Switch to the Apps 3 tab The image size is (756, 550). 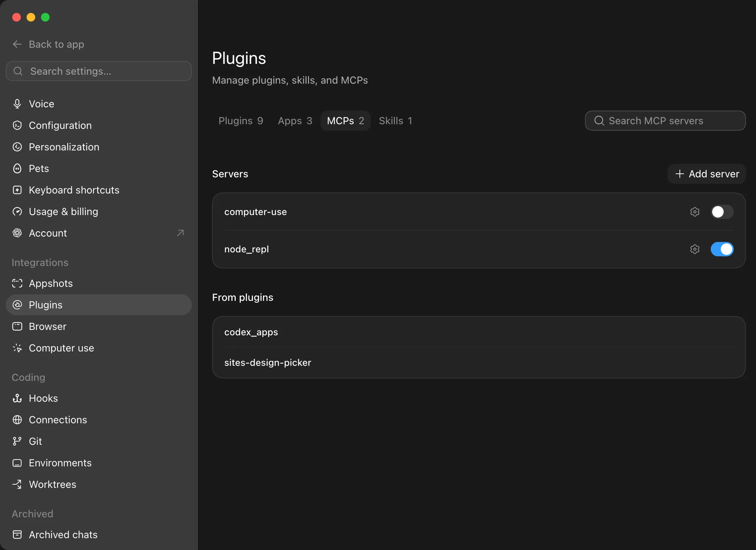click(x=295, y=121)
